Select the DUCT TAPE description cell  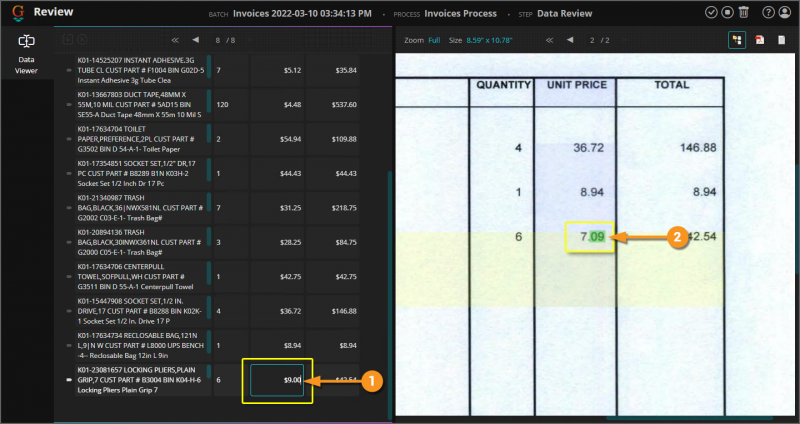coord(143,105)
